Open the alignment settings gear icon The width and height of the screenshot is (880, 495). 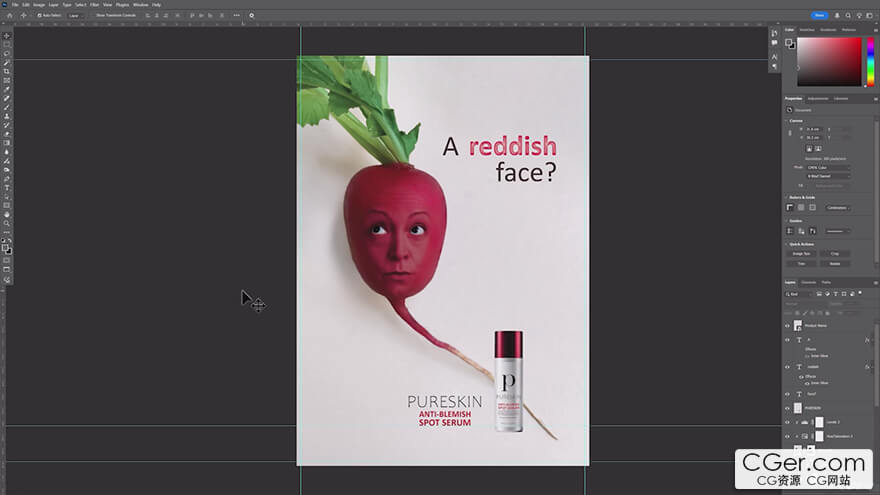tap(251, 15)
